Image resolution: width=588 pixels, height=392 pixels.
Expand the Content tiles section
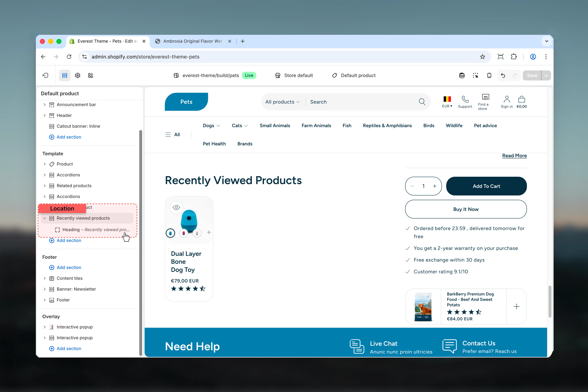point(44,278)
